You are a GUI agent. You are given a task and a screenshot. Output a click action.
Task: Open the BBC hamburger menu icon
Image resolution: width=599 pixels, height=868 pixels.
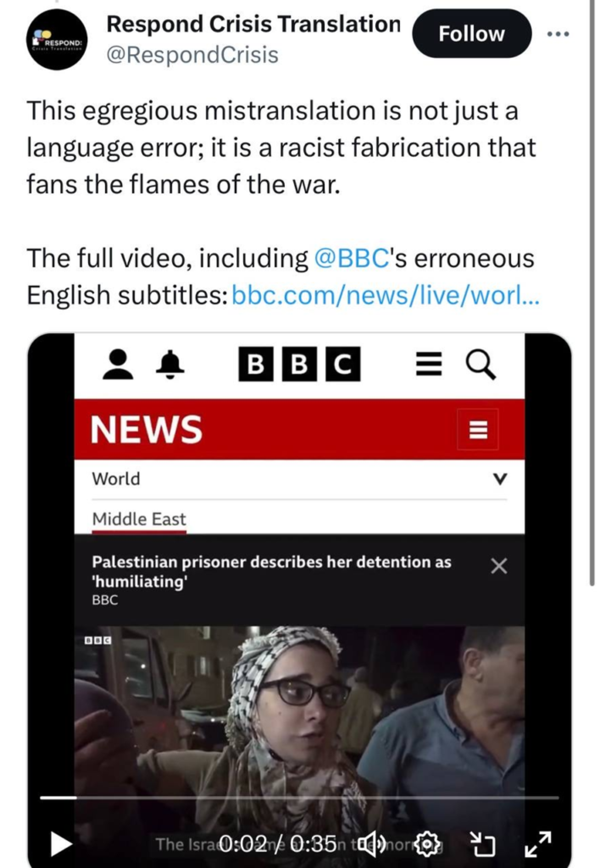tap(429, 363)
